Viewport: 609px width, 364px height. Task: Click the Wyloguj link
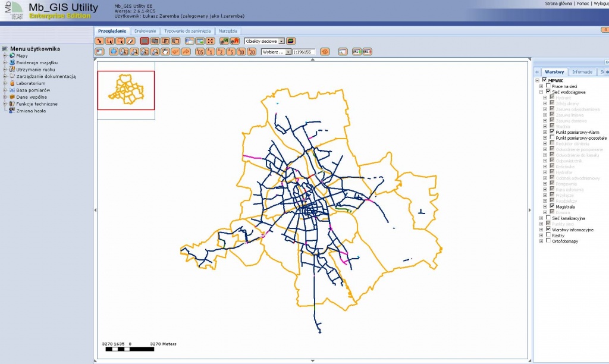coord(599,4)
